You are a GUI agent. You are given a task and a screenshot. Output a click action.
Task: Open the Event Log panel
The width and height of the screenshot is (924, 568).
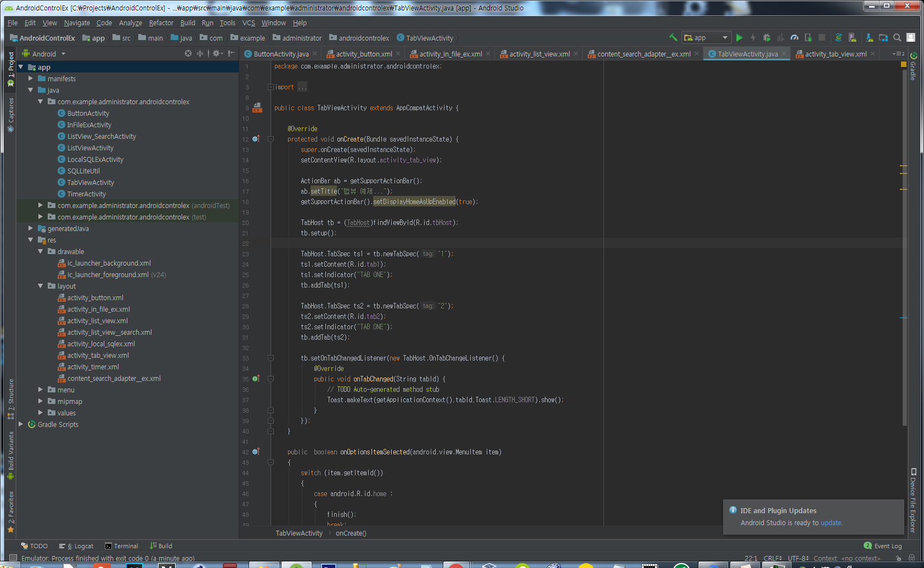coord(883,546)
